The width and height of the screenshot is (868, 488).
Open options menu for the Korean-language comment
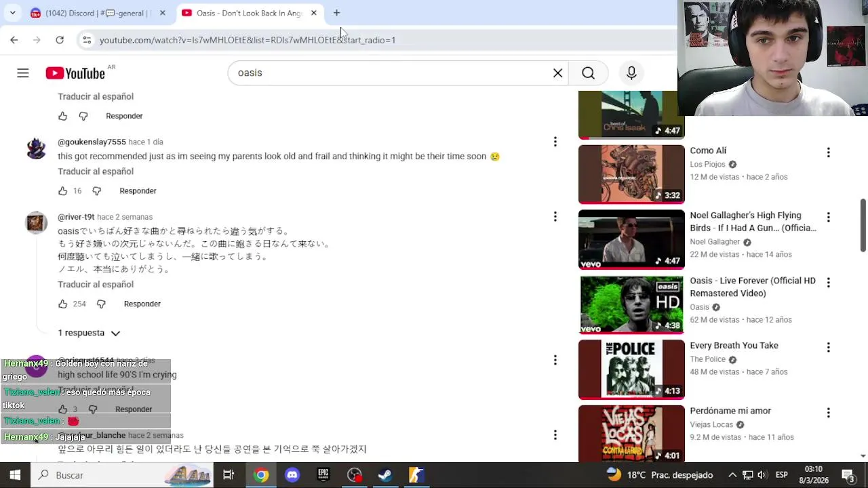(555, 435)
